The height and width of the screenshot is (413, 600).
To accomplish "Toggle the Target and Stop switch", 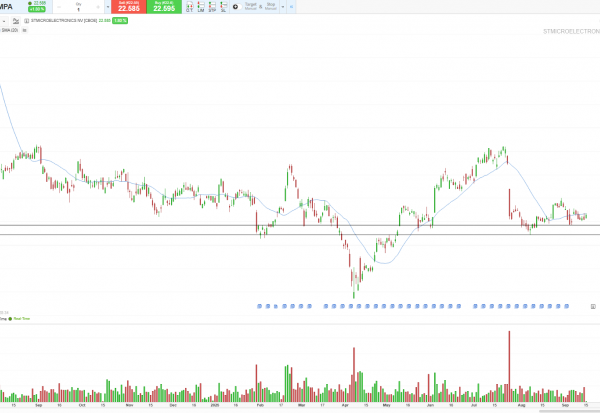I will click(x=235, y=7).
